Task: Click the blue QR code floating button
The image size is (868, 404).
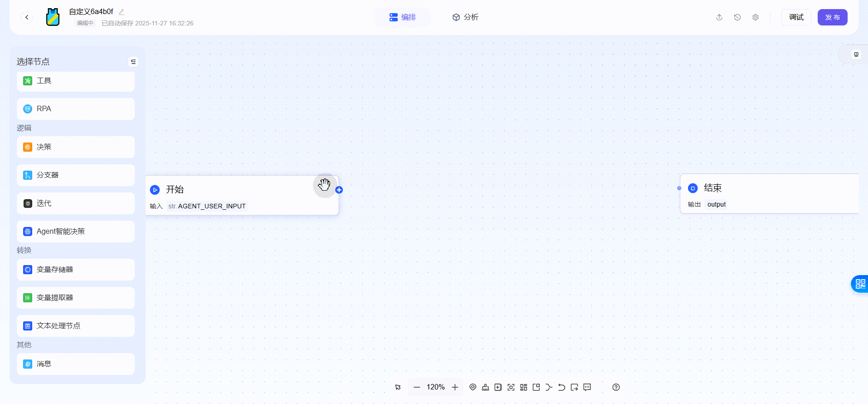Action: point(860,284)
